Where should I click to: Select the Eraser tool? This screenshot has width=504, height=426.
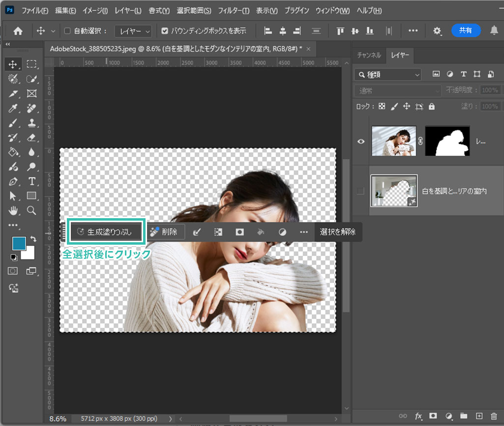[31, 138]
